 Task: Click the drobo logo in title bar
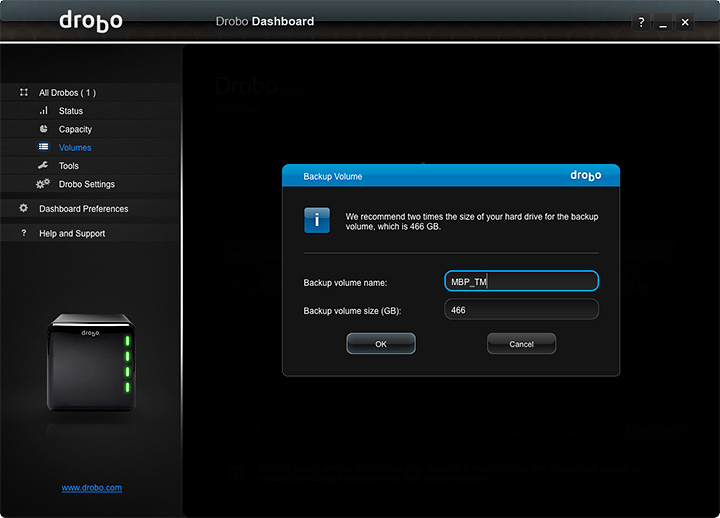[x=91, y=21]
